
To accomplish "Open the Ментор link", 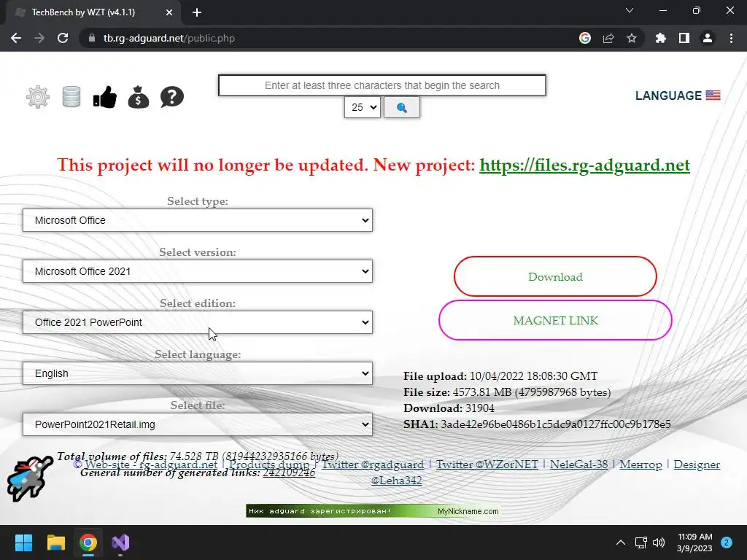I will tap(640, 464).
